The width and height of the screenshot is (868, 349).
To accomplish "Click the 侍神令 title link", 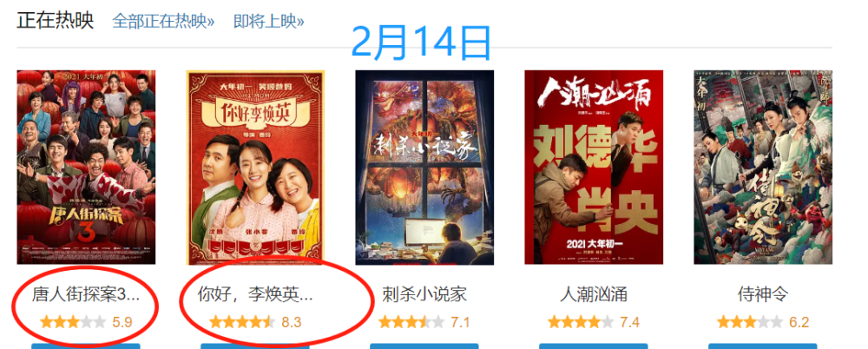I will coord(763,294).
